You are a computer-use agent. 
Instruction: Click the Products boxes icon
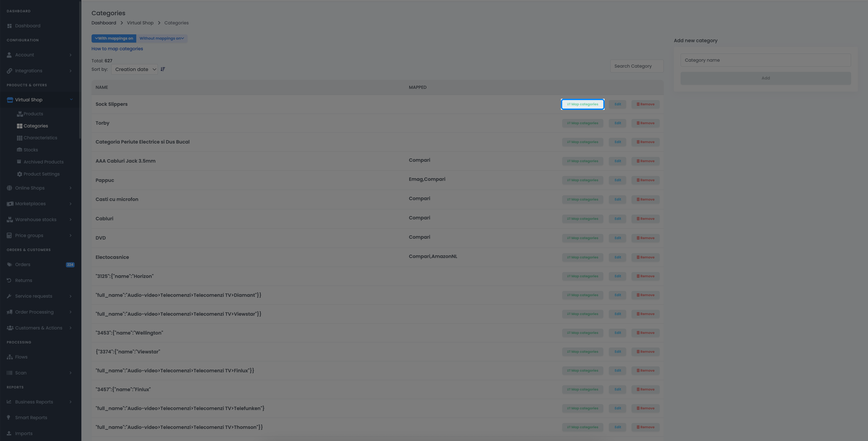(20, 114)
